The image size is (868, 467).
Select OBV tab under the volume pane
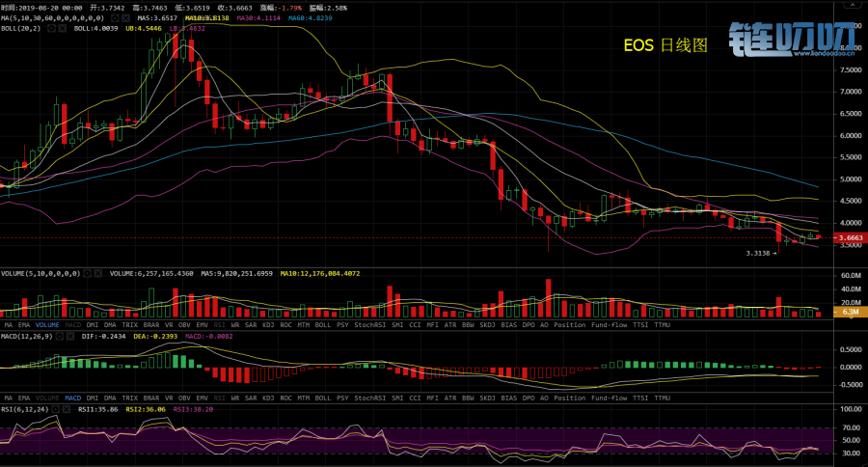click(184, 325)
